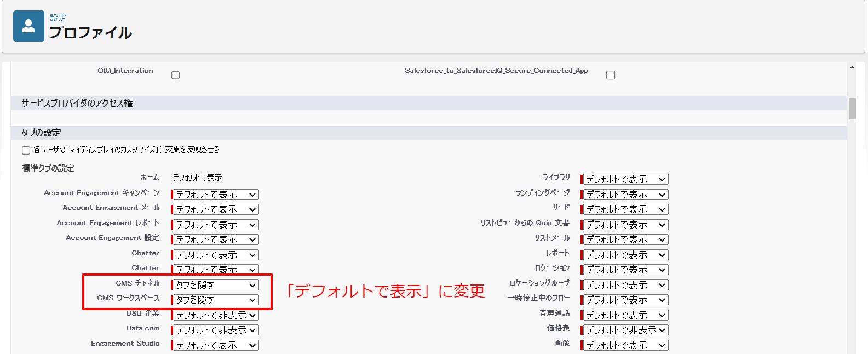
Task: Expand the 画像 tab visibility dropdown
Action: 626,345
